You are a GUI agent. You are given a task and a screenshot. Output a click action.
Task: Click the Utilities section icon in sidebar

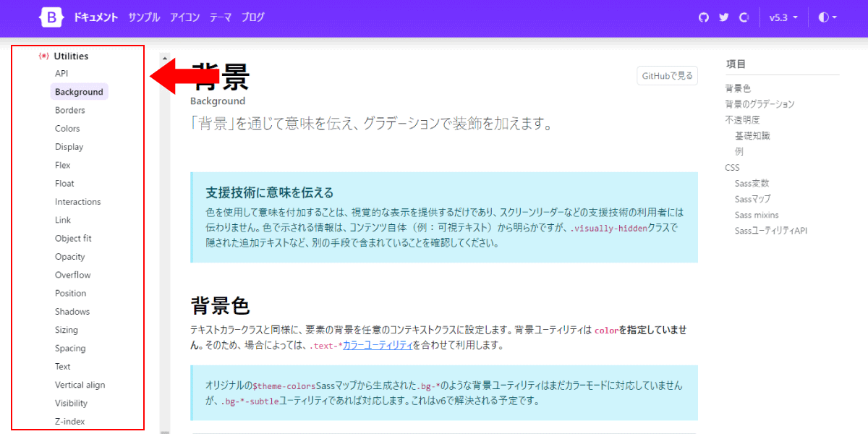[x=43, y=56]
